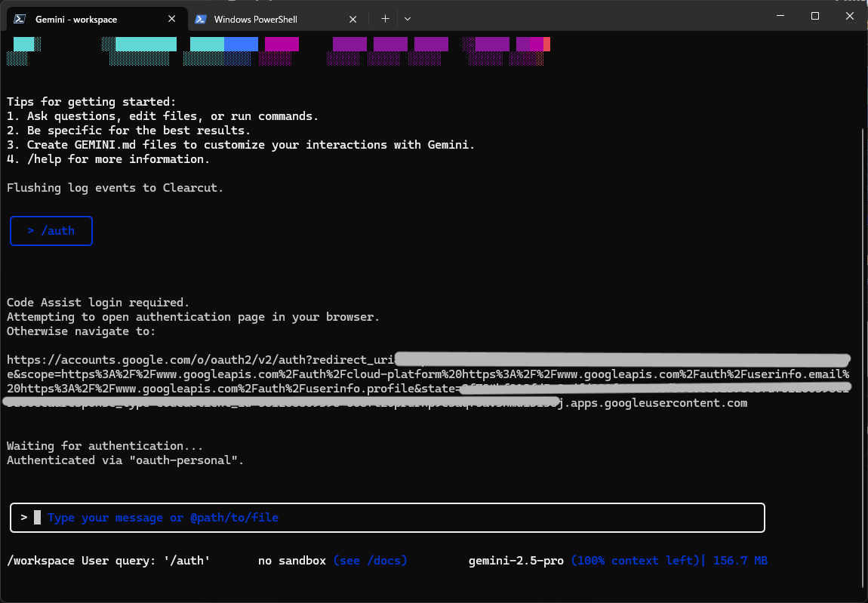Click the Gemini tab's terminal icon
The image size is (868, 603).
(x=18, y=19)
